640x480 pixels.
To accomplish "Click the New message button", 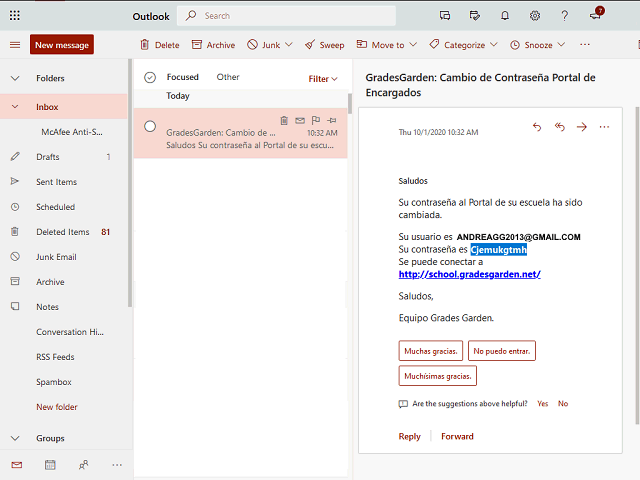I will [62, 44].
